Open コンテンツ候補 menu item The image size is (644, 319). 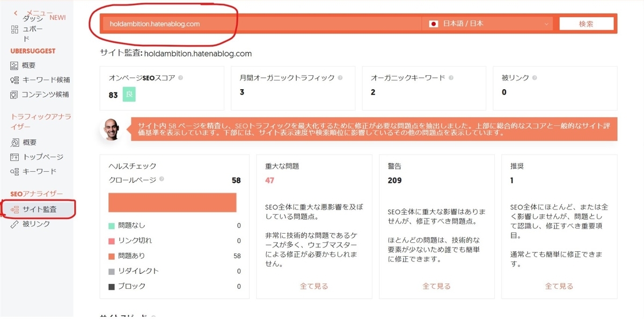point(46,95)
